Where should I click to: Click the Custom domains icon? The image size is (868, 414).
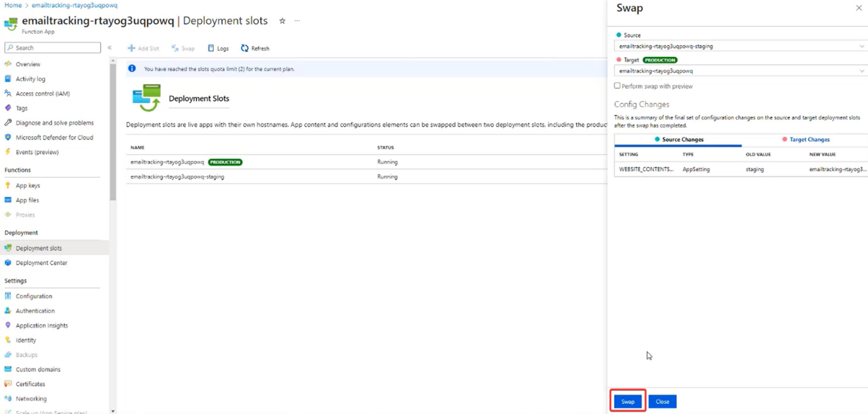(8, 369)
